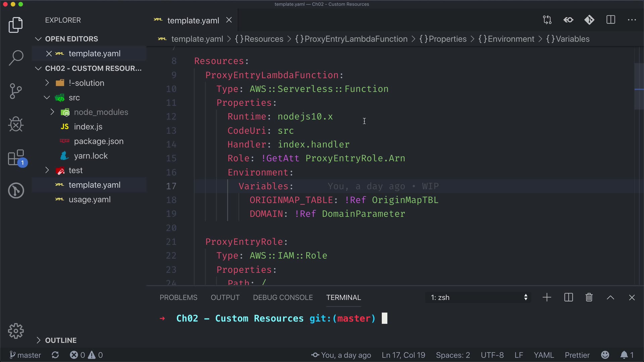The image size is (644, 362).
Task: Switch to the PROBLEMS tab
Action: tap(178, 298)
